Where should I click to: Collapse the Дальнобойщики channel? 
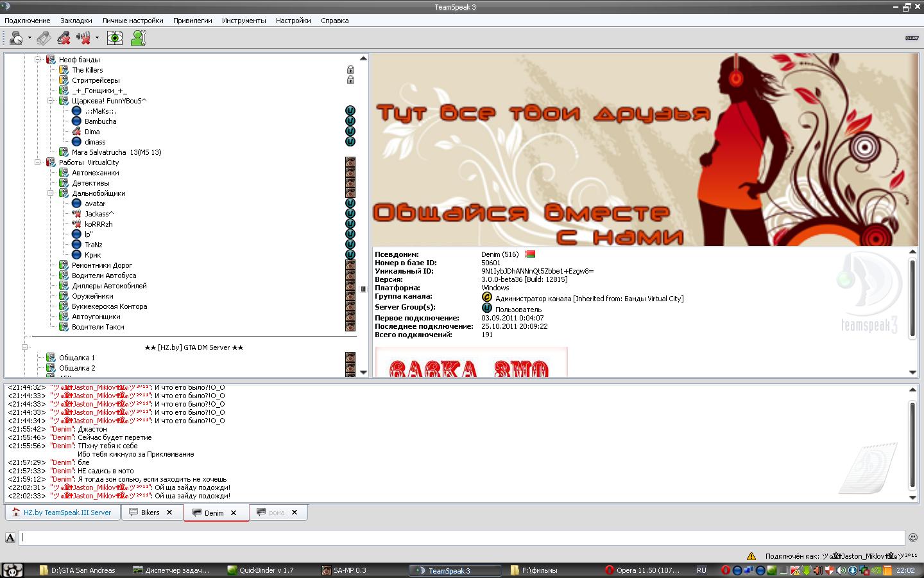pyautogui.click(x=51, y=193)
